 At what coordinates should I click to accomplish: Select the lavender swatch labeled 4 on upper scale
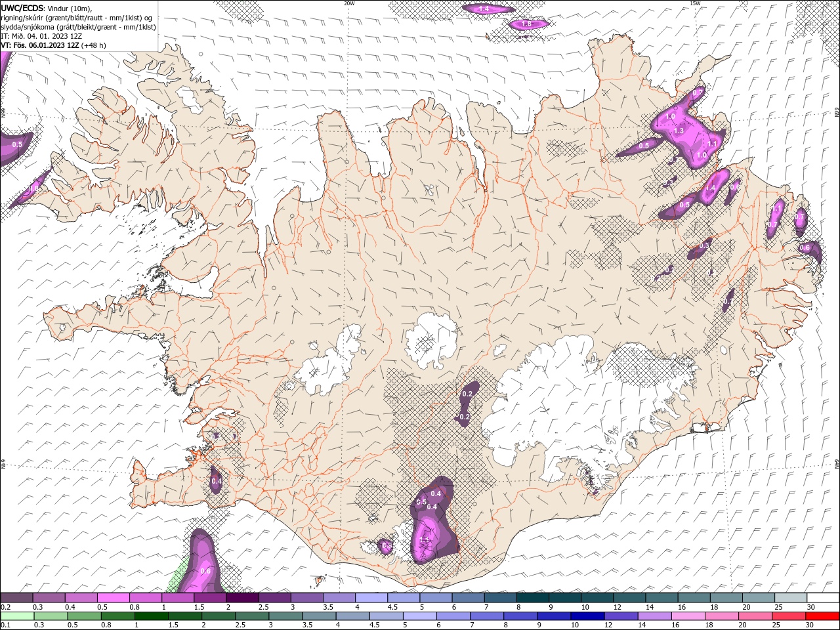(371, 598)
